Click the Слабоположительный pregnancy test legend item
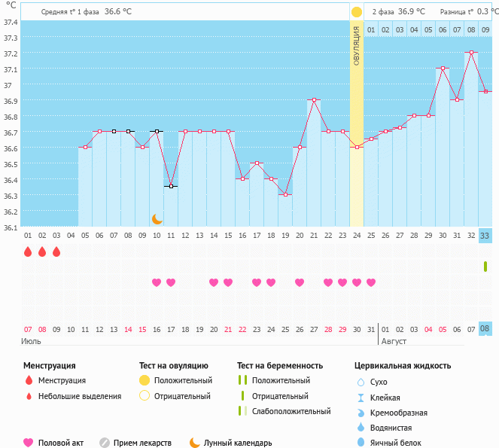 tap(284, 411)
